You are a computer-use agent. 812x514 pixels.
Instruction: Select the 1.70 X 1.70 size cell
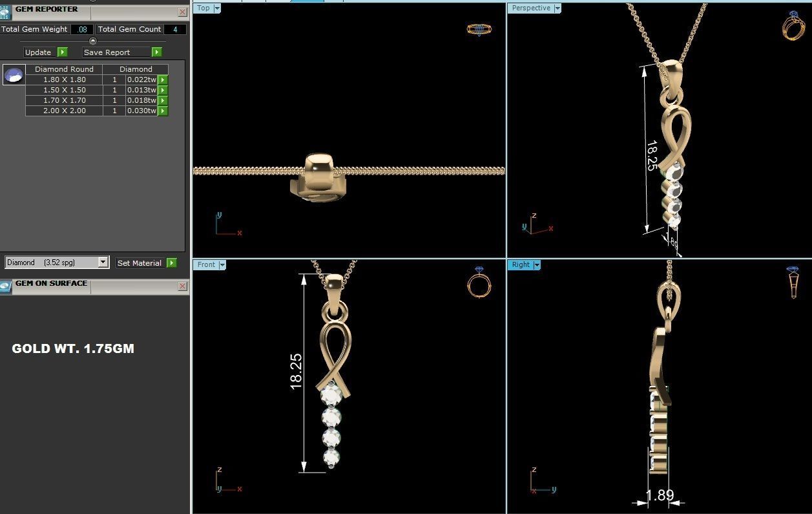(64, 100)
